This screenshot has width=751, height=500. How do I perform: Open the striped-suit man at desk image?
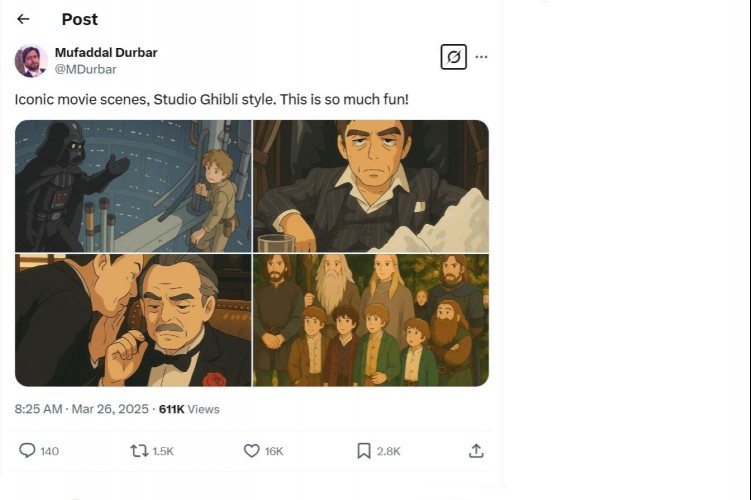371,186
